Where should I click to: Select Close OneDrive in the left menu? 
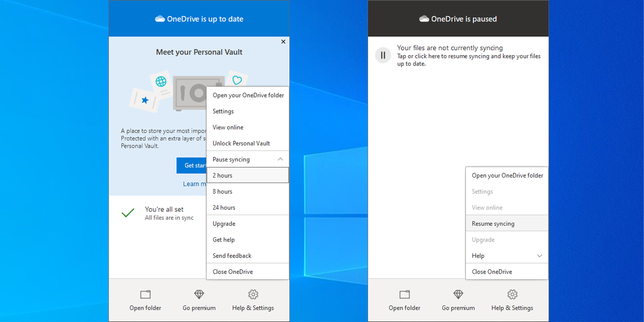[x=248, y=272]
